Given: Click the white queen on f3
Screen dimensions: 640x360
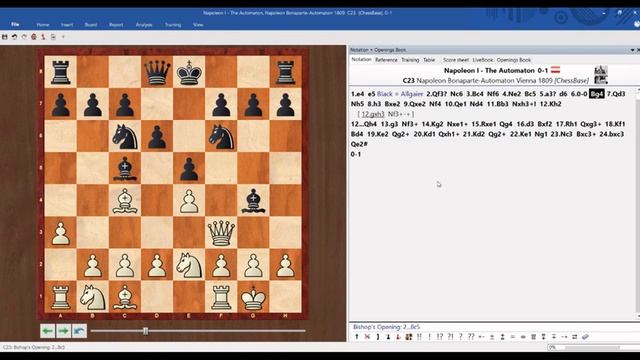Looking at the screenshot, I should coord(221,233).
